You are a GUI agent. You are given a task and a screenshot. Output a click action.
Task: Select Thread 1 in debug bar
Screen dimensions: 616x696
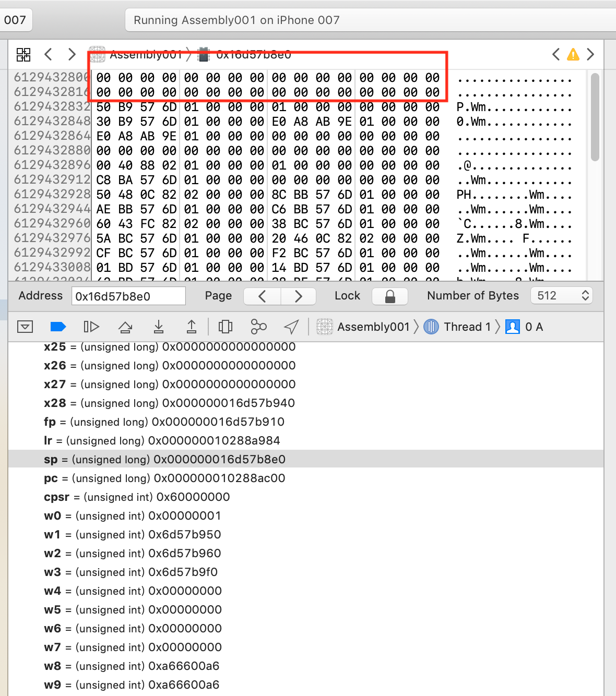click(457, 327)
